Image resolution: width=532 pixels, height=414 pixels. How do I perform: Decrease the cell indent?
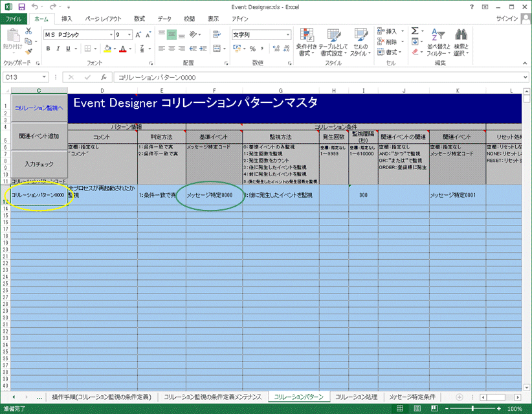(193, 49)
